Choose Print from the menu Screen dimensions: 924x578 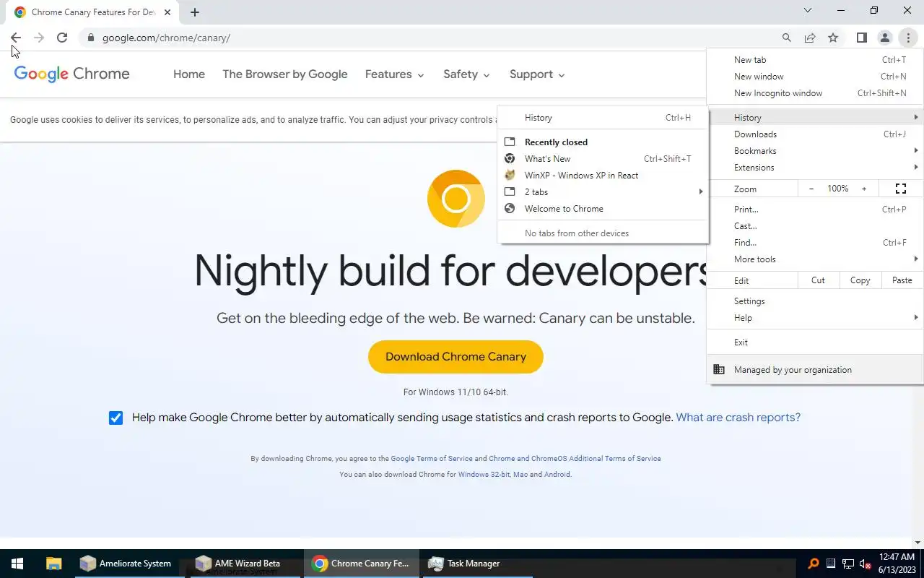815,210
